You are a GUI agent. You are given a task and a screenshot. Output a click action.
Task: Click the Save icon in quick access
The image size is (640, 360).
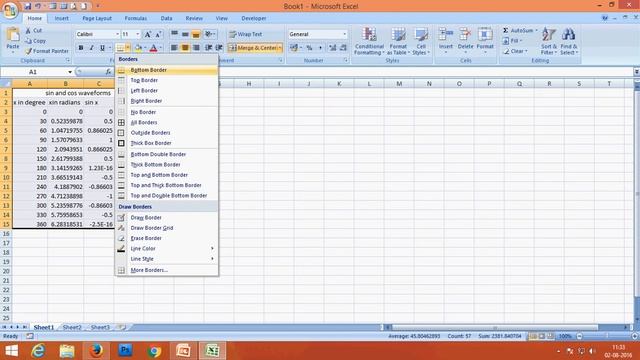(27, 6)
